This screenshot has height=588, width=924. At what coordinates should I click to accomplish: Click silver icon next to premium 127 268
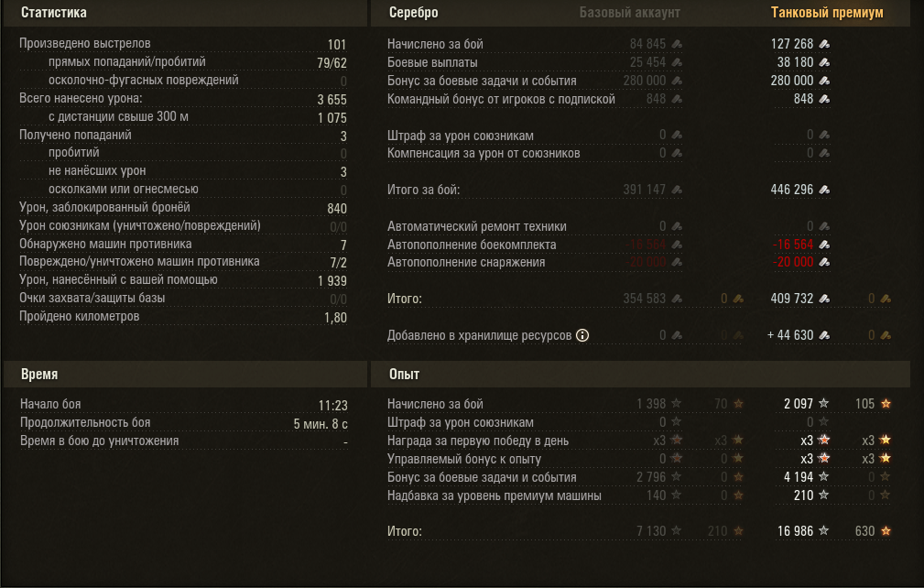[x=824, y=44]
